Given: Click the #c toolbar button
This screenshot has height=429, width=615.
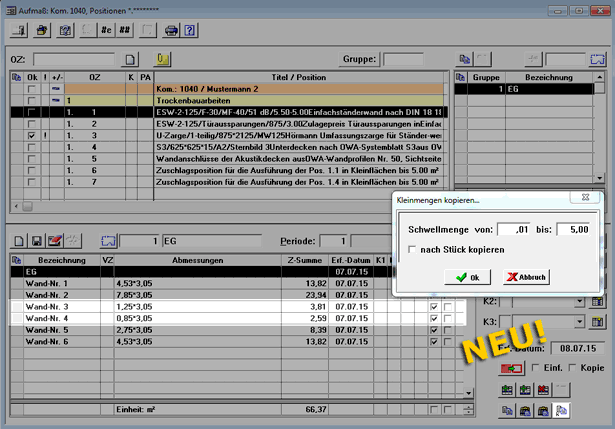Looking at the screenshot, I should point(105,30).
